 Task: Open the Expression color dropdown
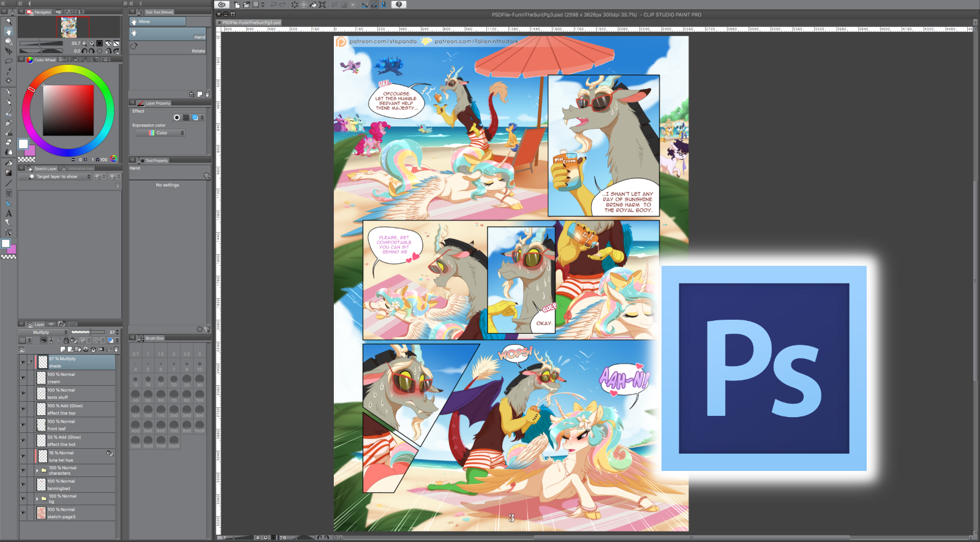160,133
